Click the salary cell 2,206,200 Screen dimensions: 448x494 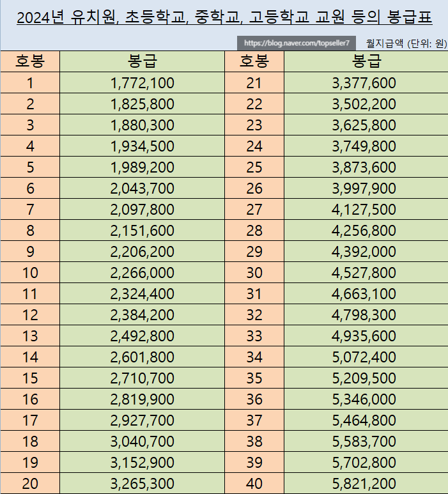[x=142, y=252]
